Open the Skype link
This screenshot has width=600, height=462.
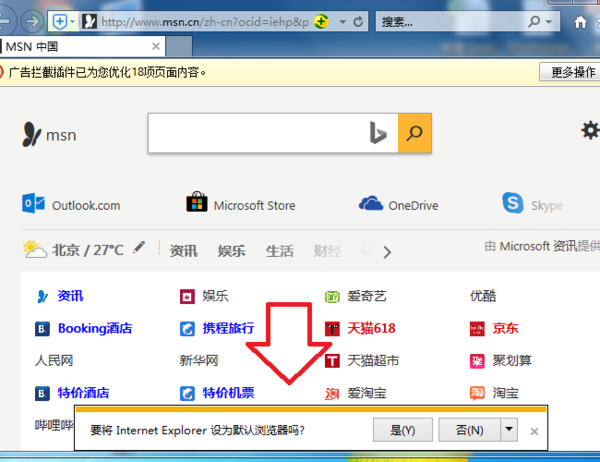coord(532,204)
